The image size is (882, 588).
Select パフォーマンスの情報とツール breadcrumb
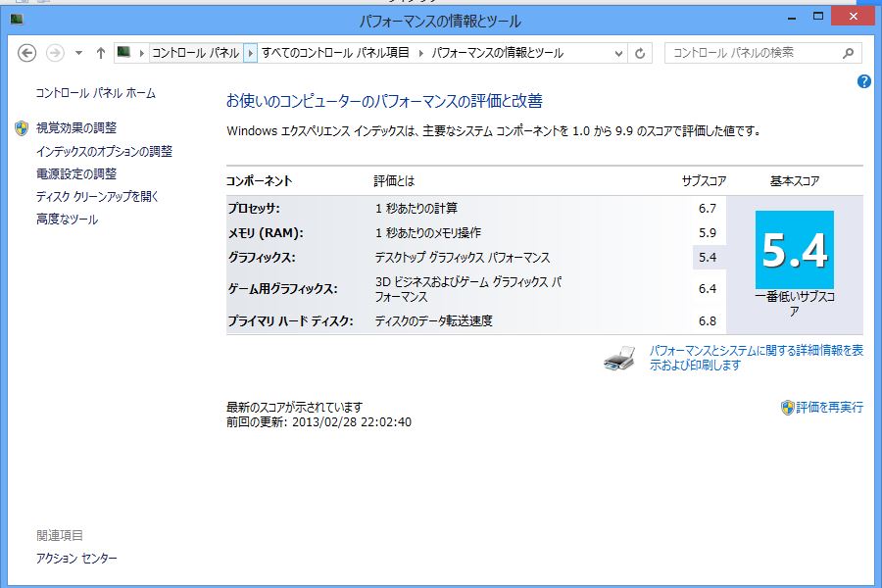tap(497, 53)
